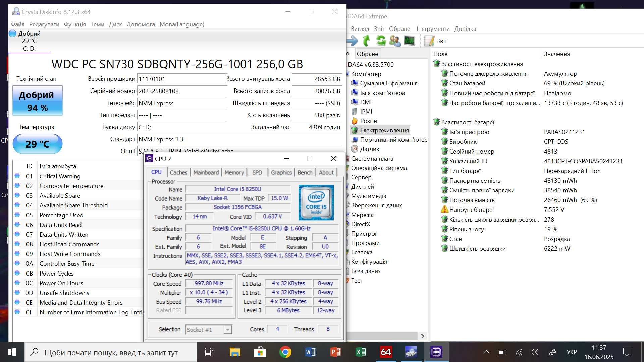The height and width of the screenshot is (362, 644).
Task: Open the notification center icon
Action: click(627, 352)
